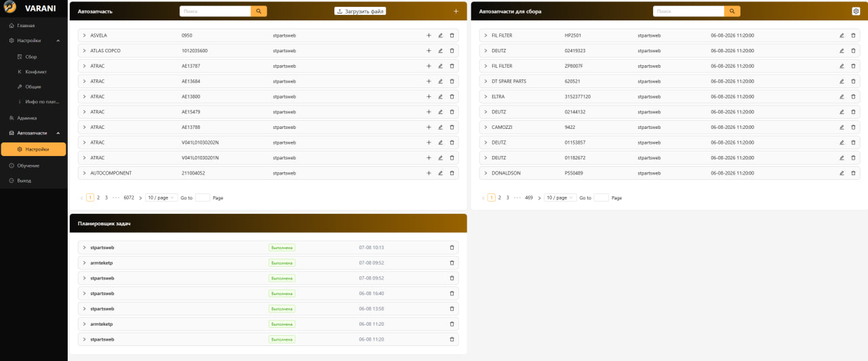Open Обучение in the sidebar

pyautogui.click(x=34, y=166)
